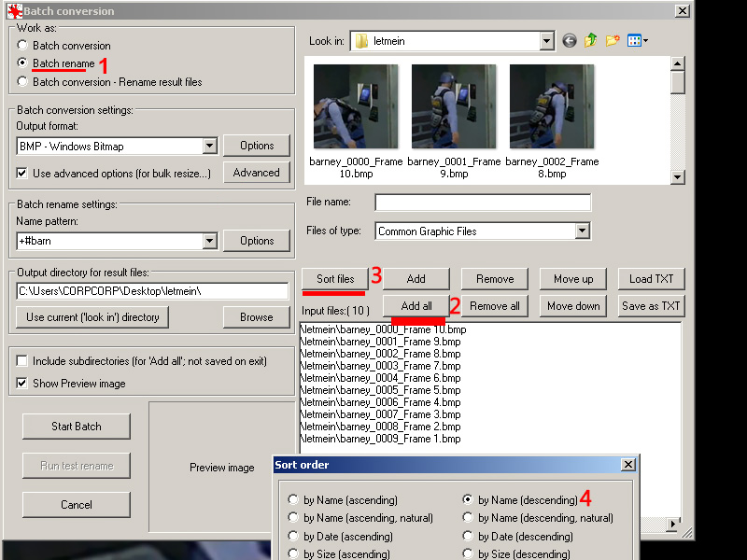Enable Include subdirectories checkbox

pyautogui.click(x=21, y=361)
